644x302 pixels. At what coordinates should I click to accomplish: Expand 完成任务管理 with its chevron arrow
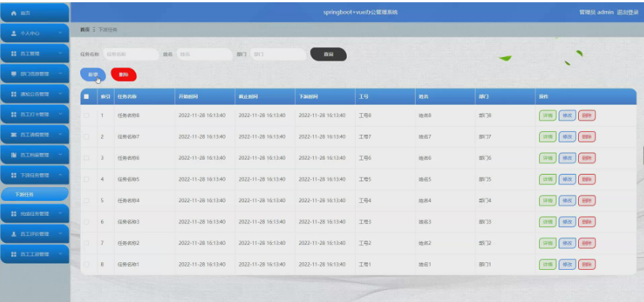[61, 214]
